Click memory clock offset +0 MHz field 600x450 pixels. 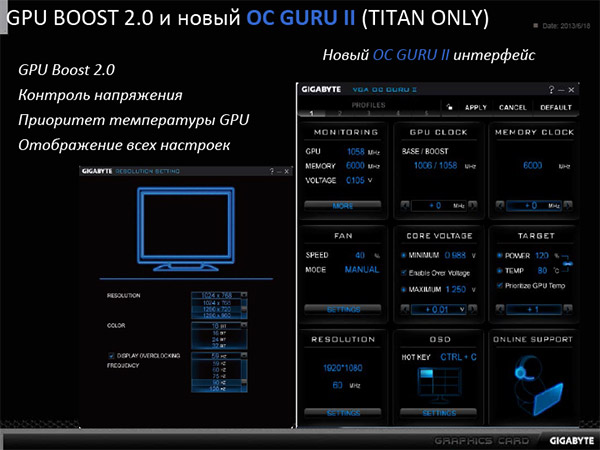click(x=534, y=205)
